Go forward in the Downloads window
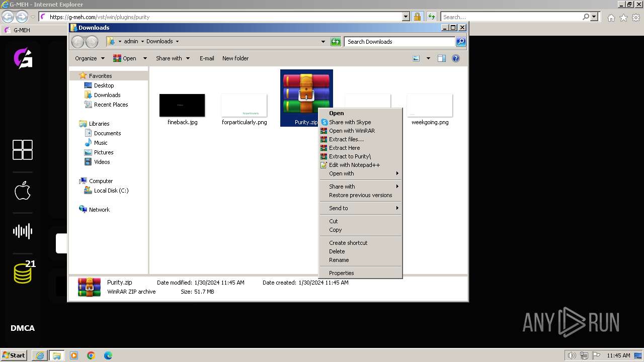This screenshot has height=362, width=644. pos(92,42)
